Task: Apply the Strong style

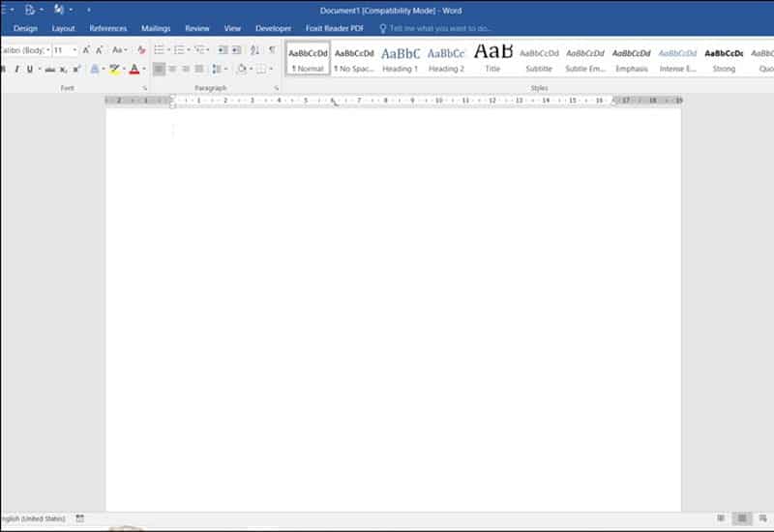Action: pos(724,59)
